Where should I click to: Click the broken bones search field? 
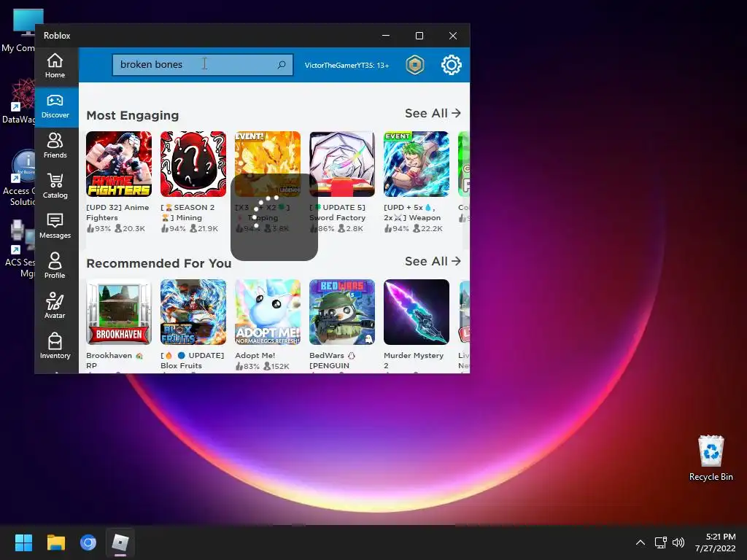coord(203,64)
